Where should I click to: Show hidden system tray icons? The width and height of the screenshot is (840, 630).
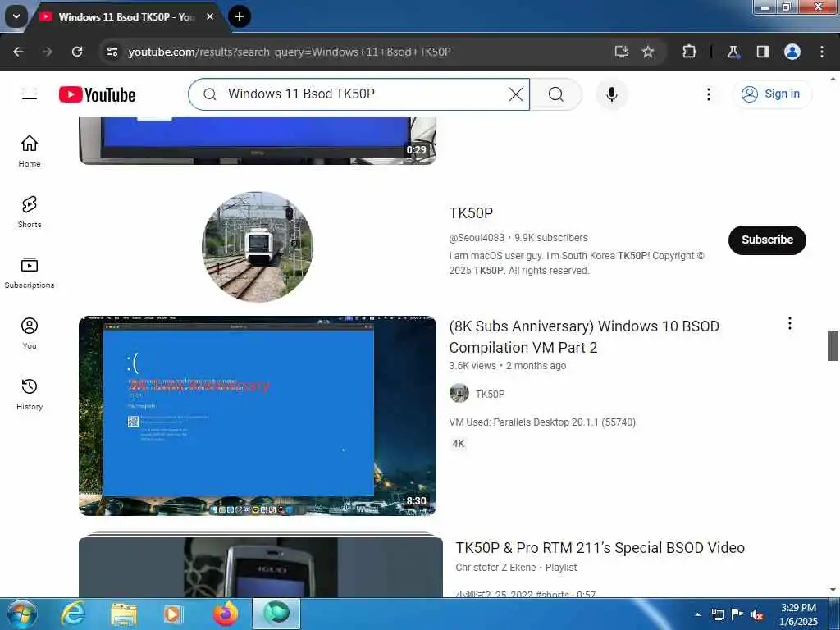point(697,614)
